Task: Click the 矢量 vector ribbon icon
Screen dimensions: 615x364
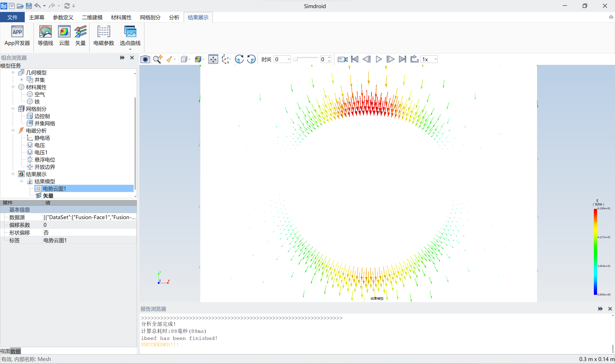Action: 80,36
